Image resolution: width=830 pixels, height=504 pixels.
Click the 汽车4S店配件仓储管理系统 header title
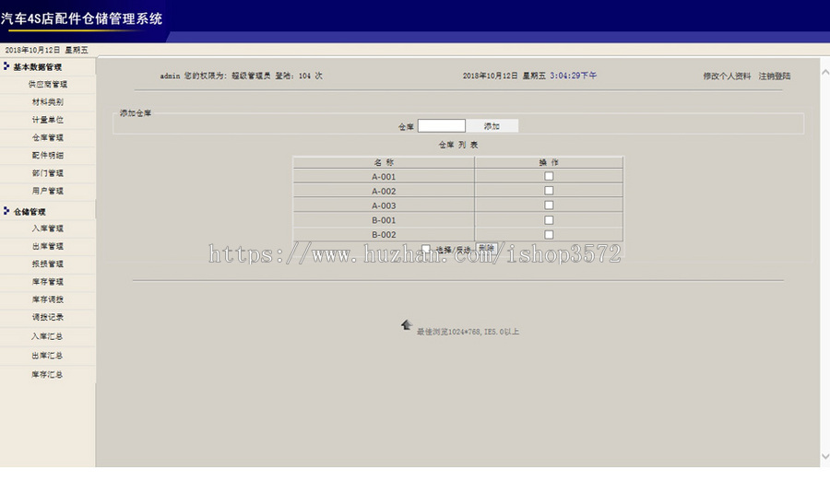[81, 19]
